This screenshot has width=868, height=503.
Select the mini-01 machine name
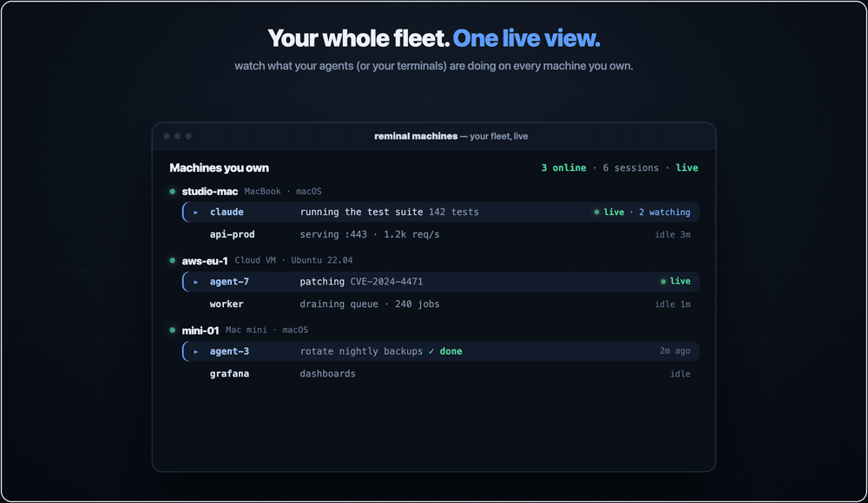[x=201, y=330]
